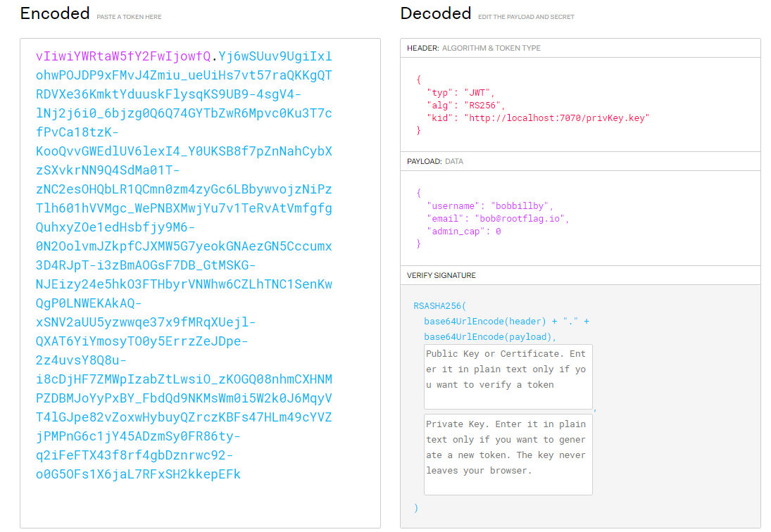Click the Public Key or Certificate text box
Image resolution: width=771 pixels, height=532 pixels.
pos(508,376)
